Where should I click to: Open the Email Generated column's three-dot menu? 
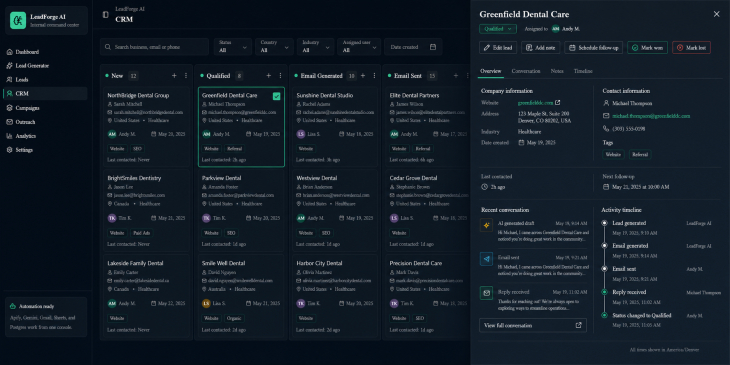pos(374,75)
